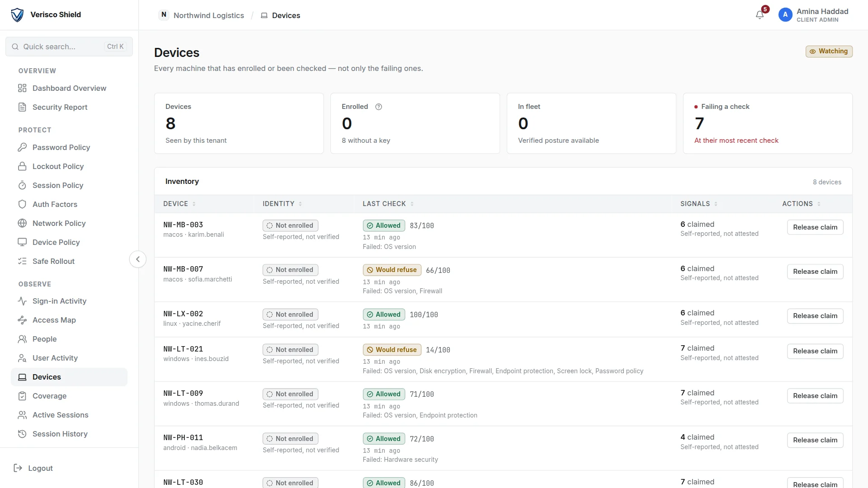Select Devices in the sidebar

click(69, 377)
